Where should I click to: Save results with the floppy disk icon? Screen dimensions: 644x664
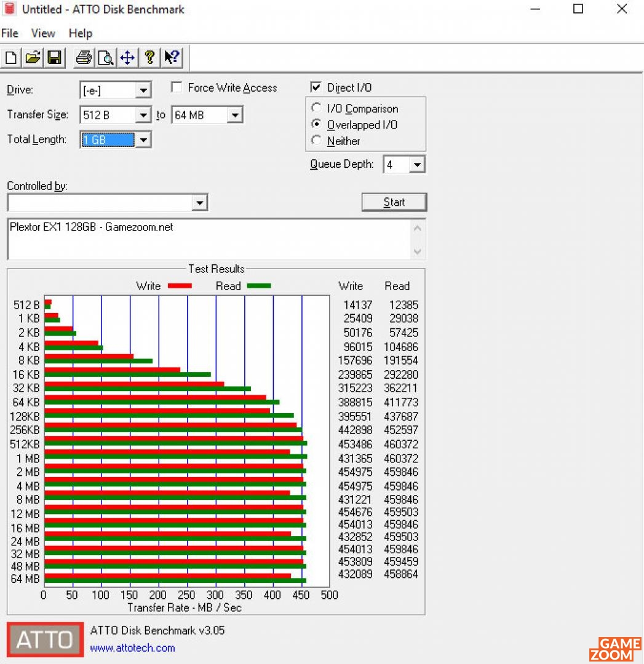pos(54,57)
